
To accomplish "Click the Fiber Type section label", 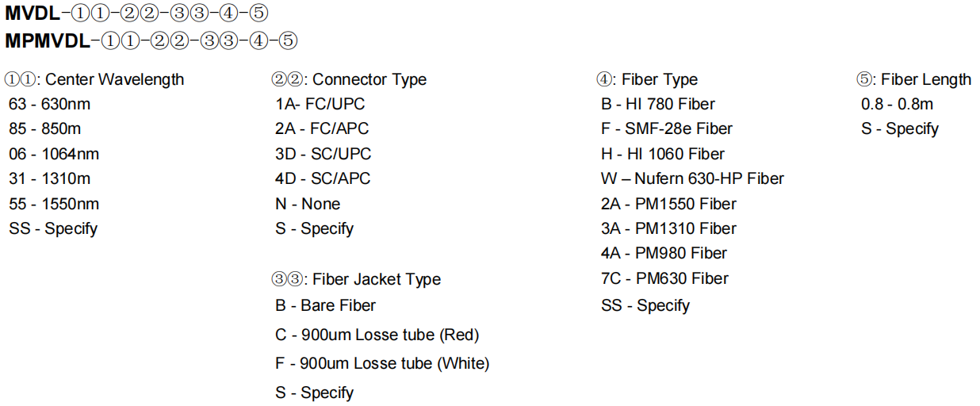I will coord(647,79).
